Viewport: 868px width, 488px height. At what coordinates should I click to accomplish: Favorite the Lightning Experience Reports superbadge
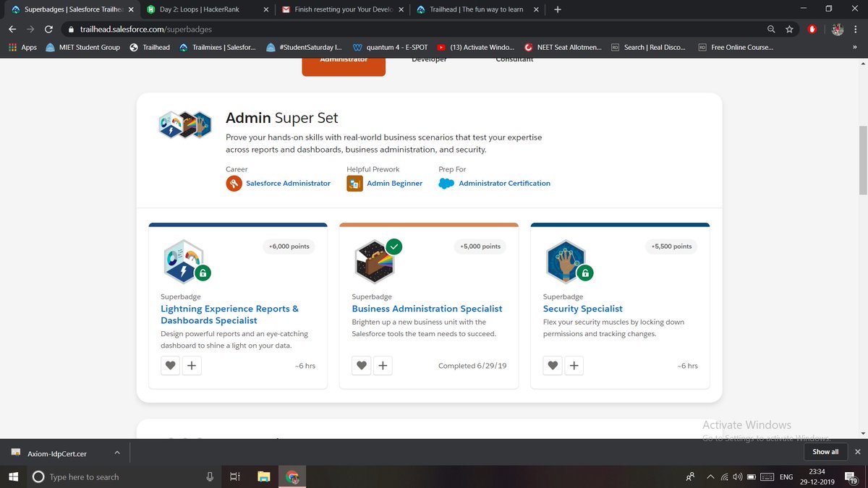tap(171, 366)
